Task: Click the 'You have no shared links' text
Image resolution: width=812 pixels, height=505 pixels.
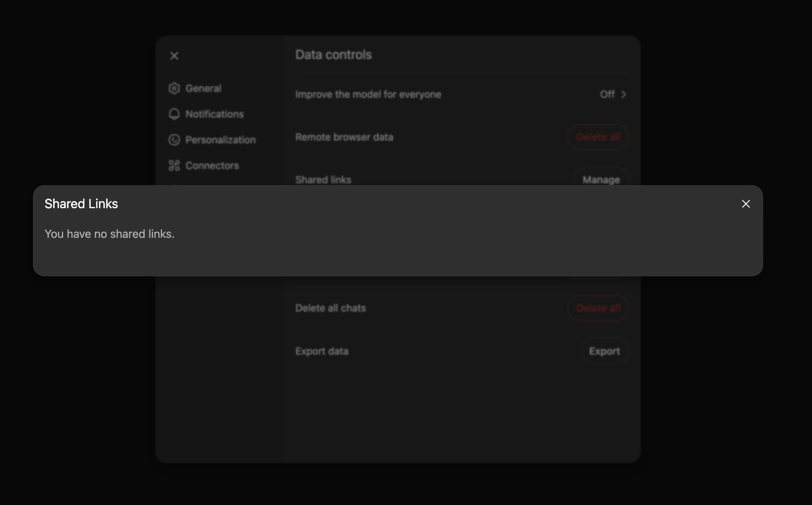Action: 109,234
